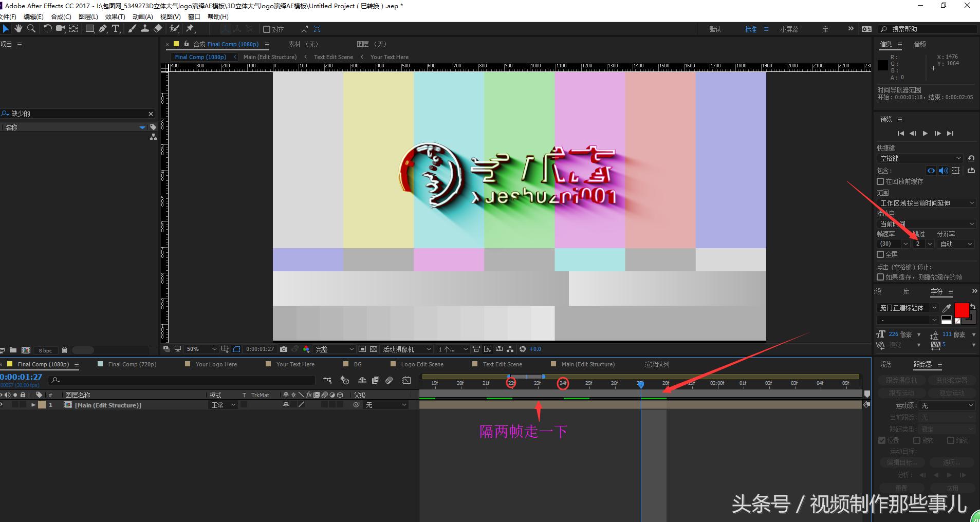Activate the Pen tool

pos(103,29)
